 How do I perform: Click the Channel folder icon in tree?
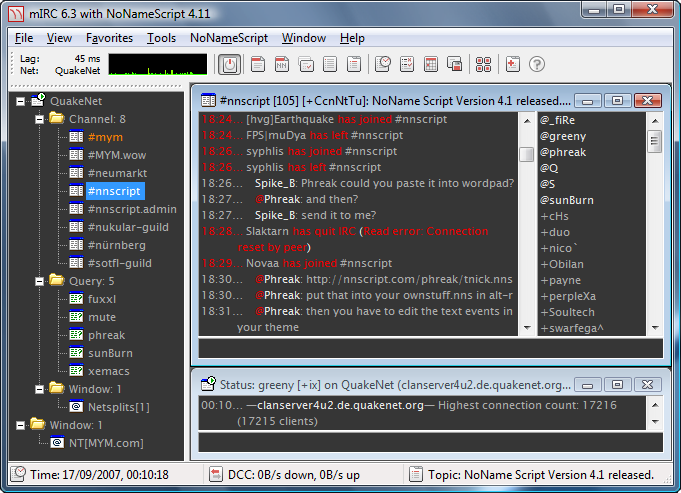pyautogui.click(x=57, y=118)
